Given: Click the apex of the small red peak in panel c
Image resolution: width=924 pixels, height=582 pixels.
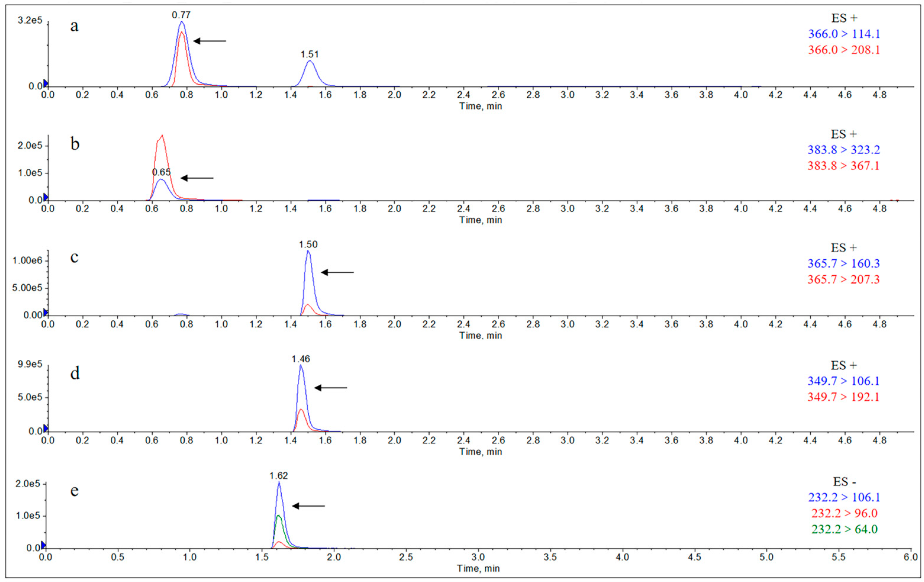Looking at the screenshot, I should point(307,305).
